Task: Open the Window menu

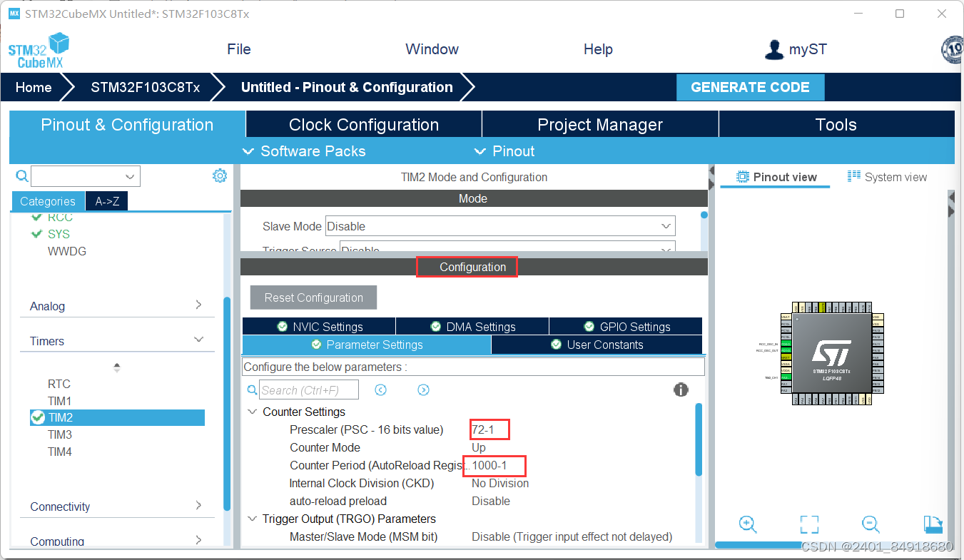Action: 432,49
